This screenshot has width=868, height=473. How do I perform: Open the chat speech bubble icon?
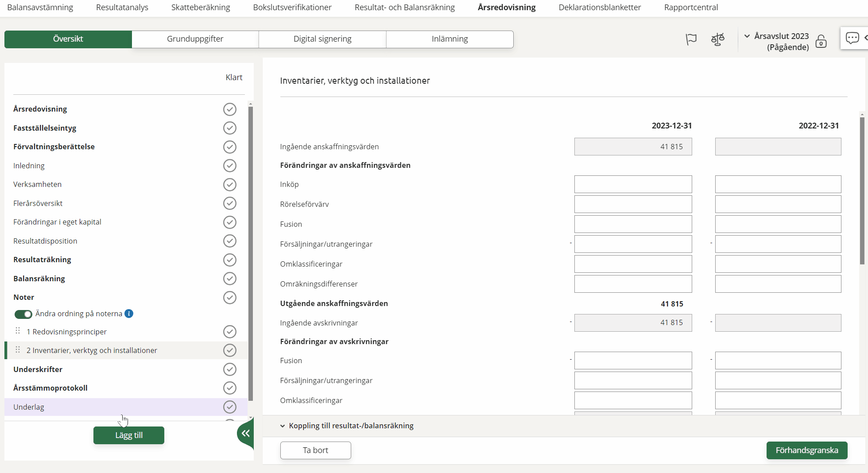(x=852, y=38)
